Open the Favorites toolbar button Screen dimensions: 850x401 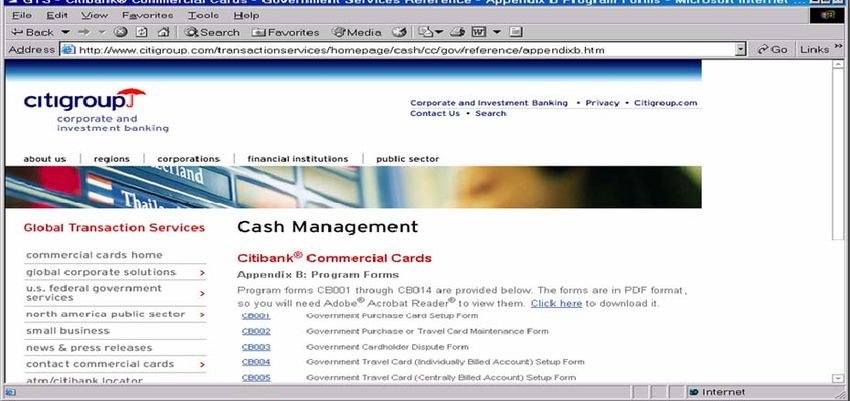286,33
